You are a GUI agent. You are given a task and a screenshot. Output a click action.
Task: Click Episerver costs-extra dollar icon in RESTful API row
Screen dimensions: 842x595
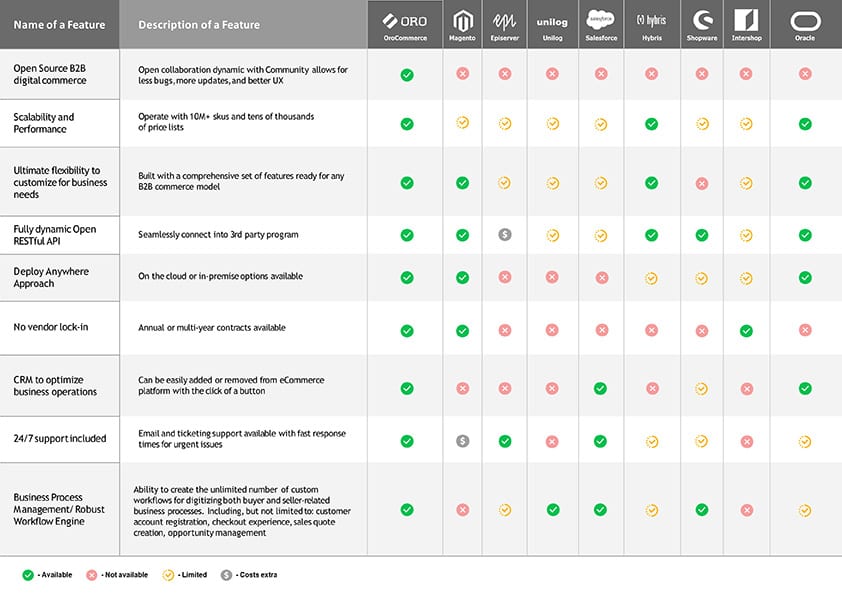(505, 234)
